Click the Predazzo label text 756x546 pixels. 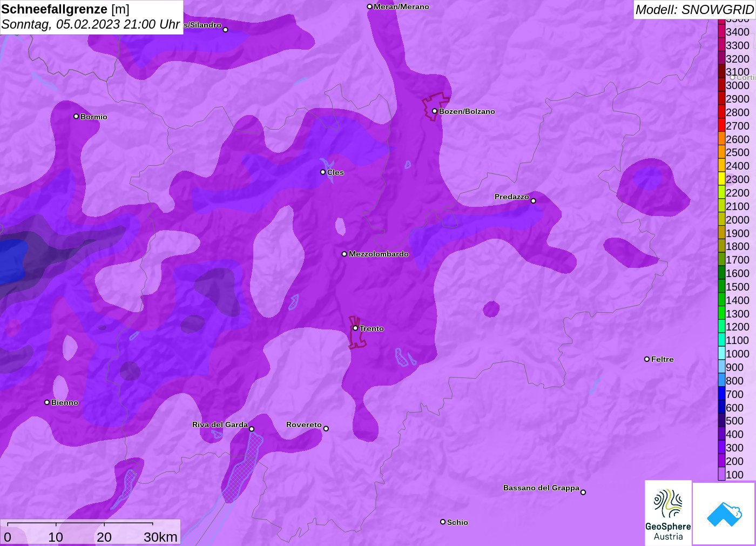512,197
